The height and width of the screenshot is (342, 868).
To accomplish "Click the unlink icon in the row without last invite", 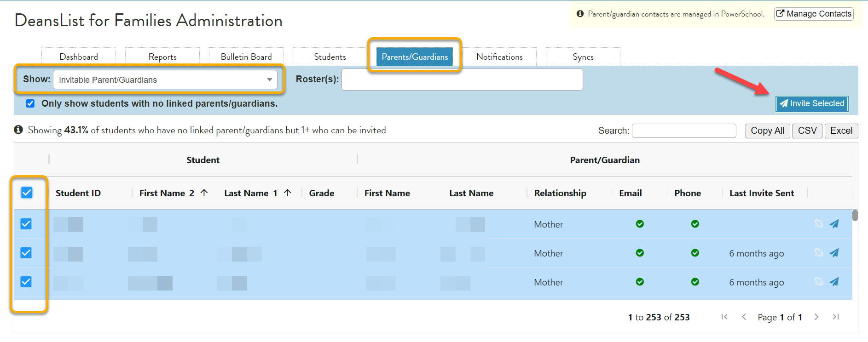I will point(818,224).
